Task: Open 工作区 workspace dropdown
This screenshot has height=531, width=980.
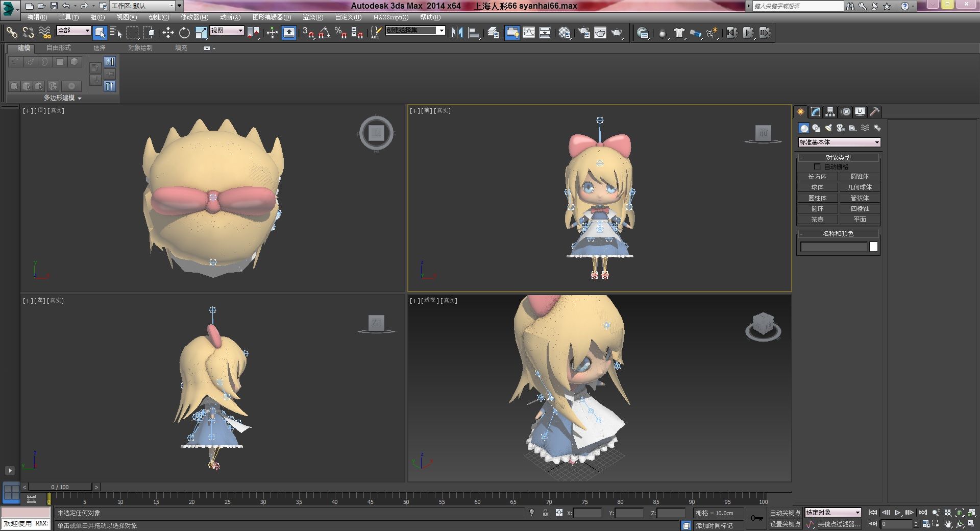Action: click(x=143, y=6)
